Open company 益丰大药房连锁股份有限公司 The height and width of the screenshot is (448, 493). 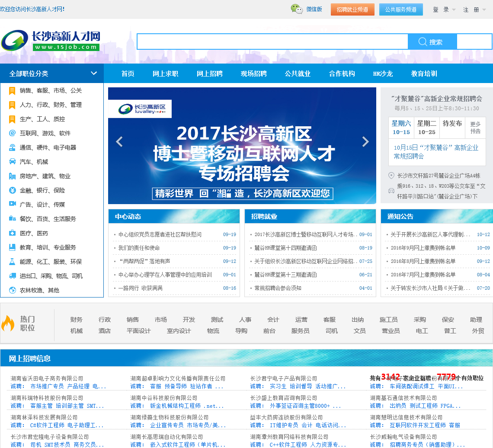coord(286,417)
